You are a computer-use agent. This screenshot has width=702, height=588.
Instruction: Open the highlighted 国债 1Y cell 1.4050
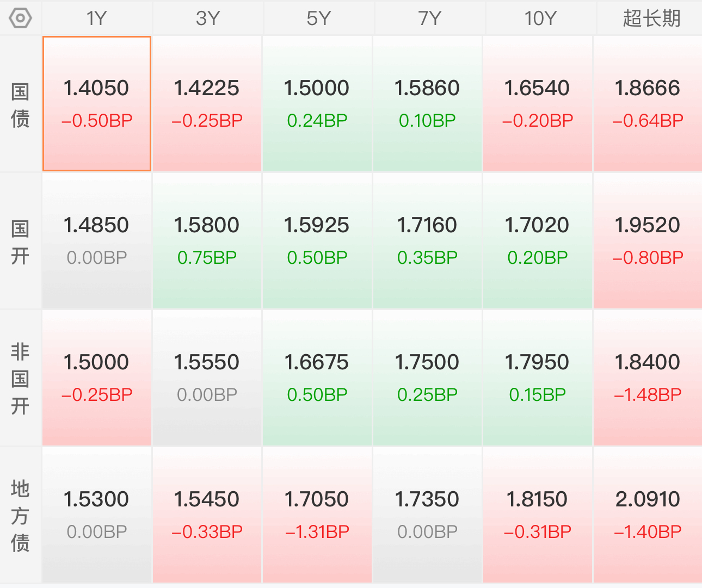[97, 103]
